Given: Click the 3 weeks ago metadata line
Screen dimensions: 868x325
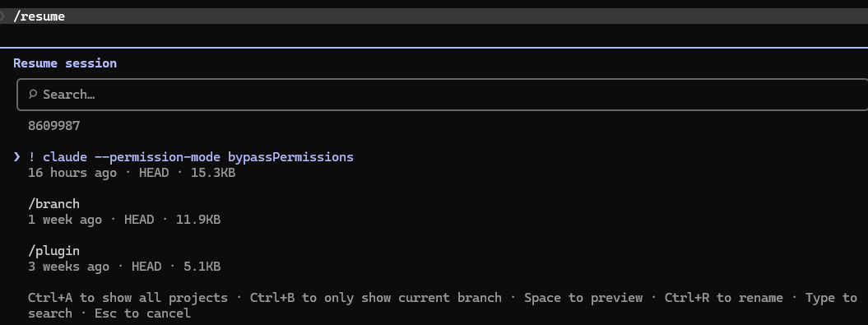Looking at the screenshot, I should (124, 267).
